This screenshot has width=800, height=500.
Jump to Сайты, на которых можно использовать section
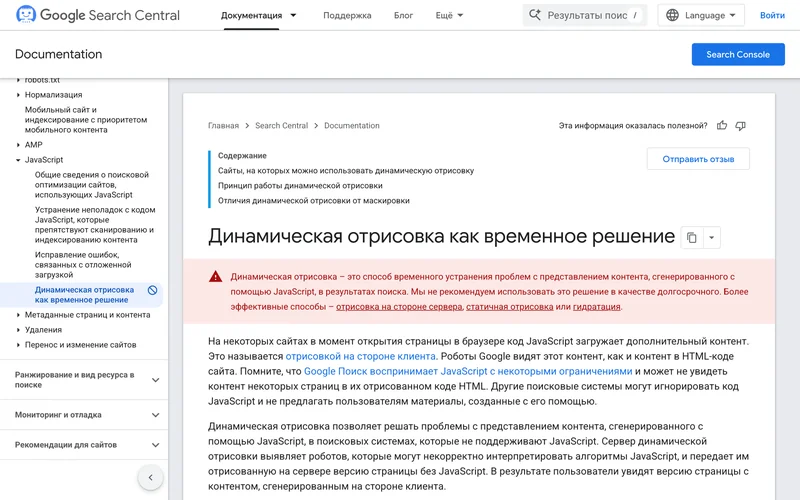(x=346, y=171)
